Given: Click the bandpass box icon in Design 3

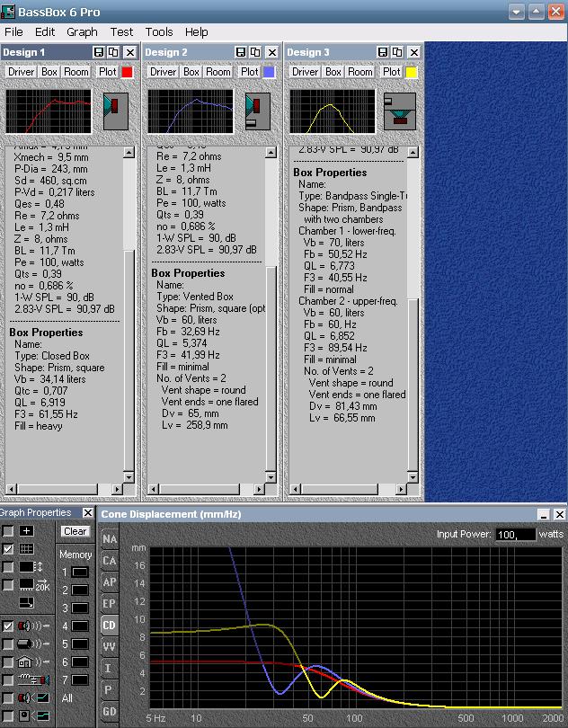Looking at the screenshot, I should click(x=400, y=111).
